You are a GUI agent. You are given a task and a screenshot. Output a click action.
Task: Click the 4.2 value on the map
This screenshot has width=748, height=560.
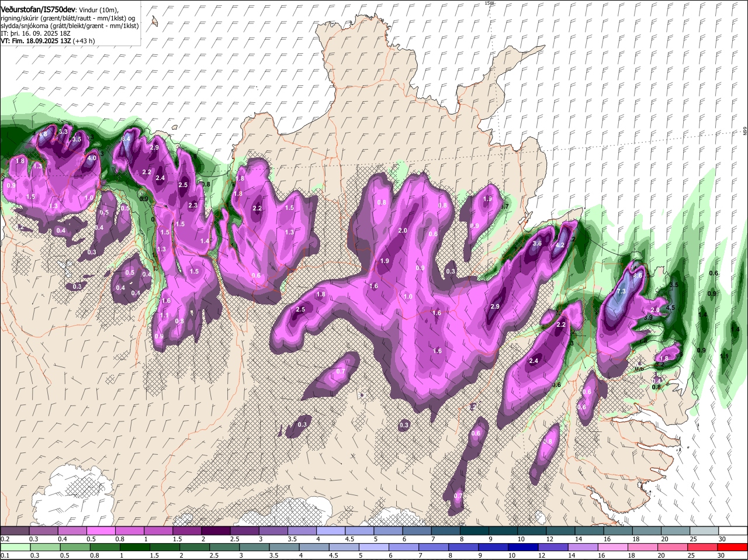tap(560, 245)
